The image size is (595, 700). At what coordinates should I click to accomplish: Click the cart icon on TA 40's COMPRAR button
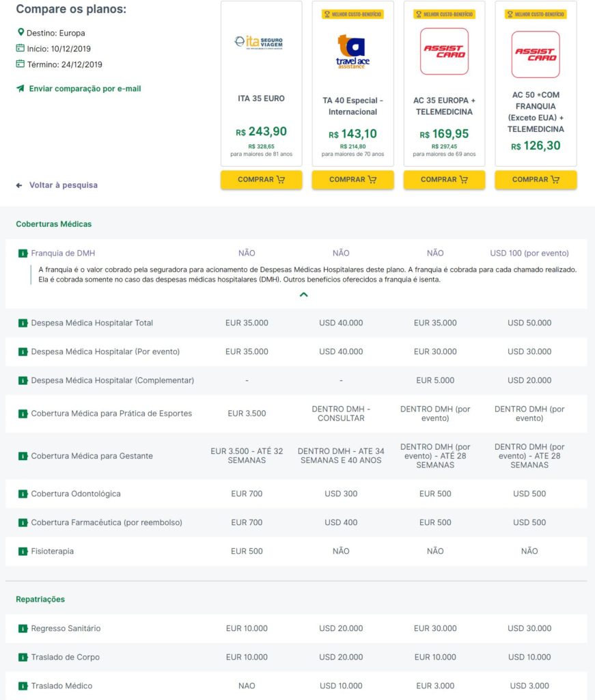coord(372,179)
